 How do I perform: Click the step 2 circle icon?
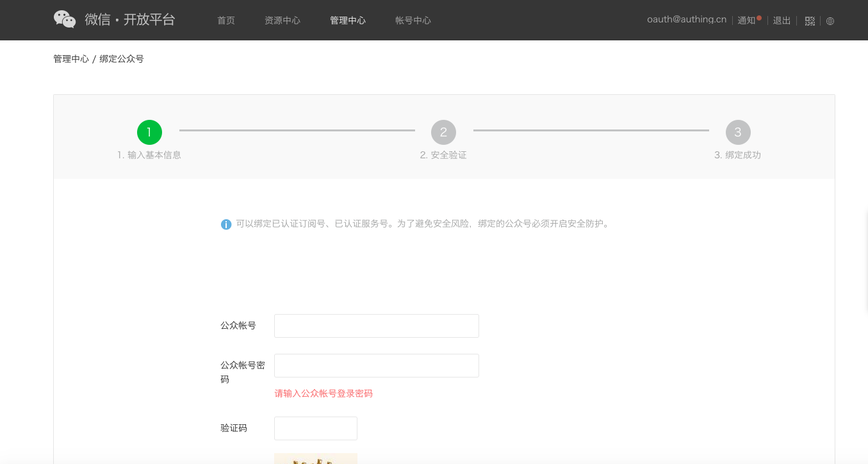coord(443,132)
